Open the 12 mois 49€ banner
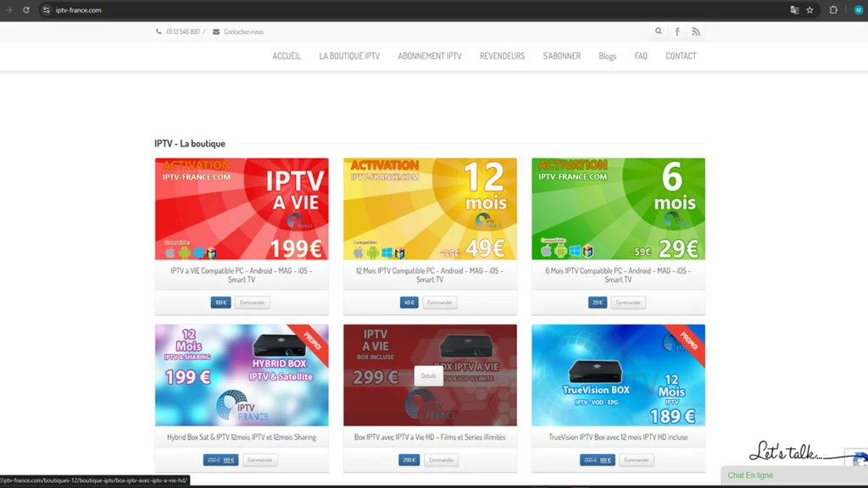 point(430,208)
